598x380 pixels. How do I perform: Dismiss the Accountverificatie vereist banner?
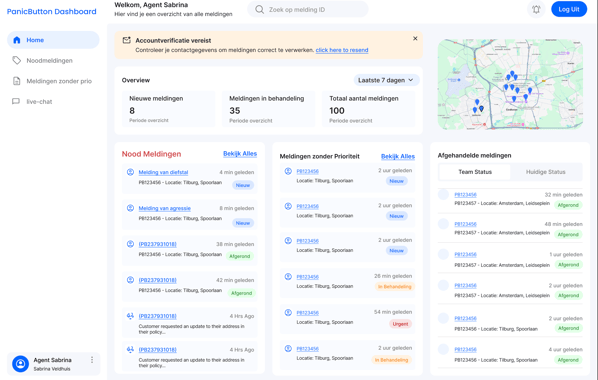coord(415,39)
